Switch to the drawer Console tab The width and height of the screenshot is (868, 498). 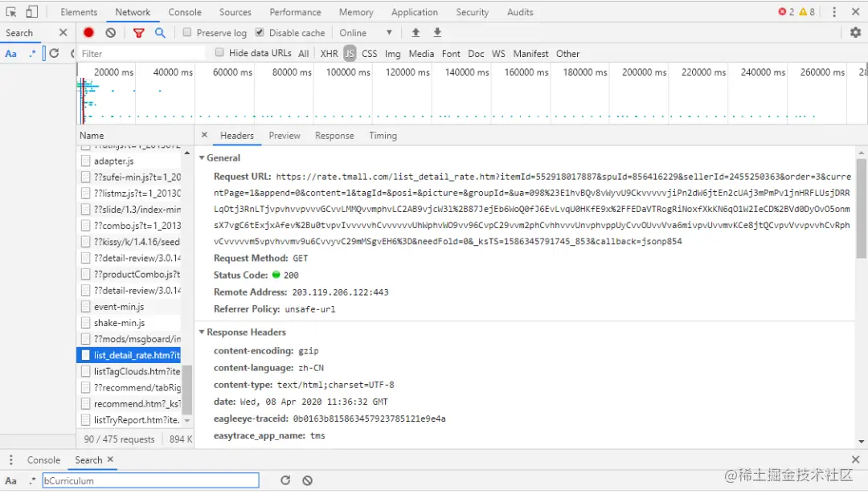(43, 459)
